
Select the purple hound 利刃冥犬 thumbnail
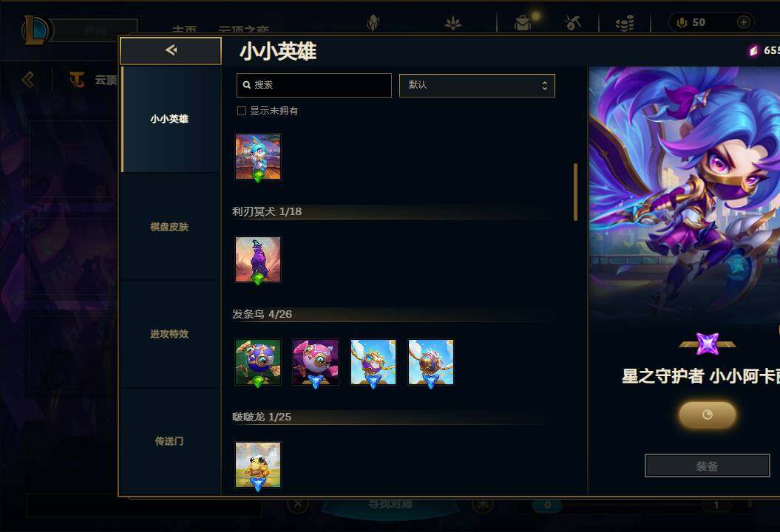pyautogui.click(x=258, y=260)
